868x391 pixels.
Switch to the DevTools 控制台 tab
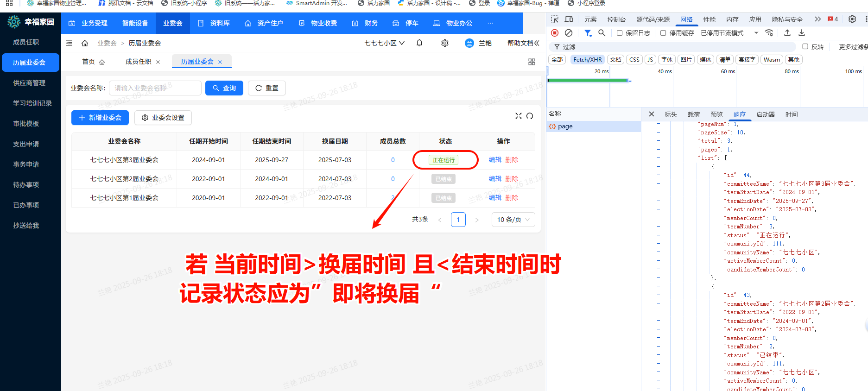pyautogui.click(x=616, y=19)
